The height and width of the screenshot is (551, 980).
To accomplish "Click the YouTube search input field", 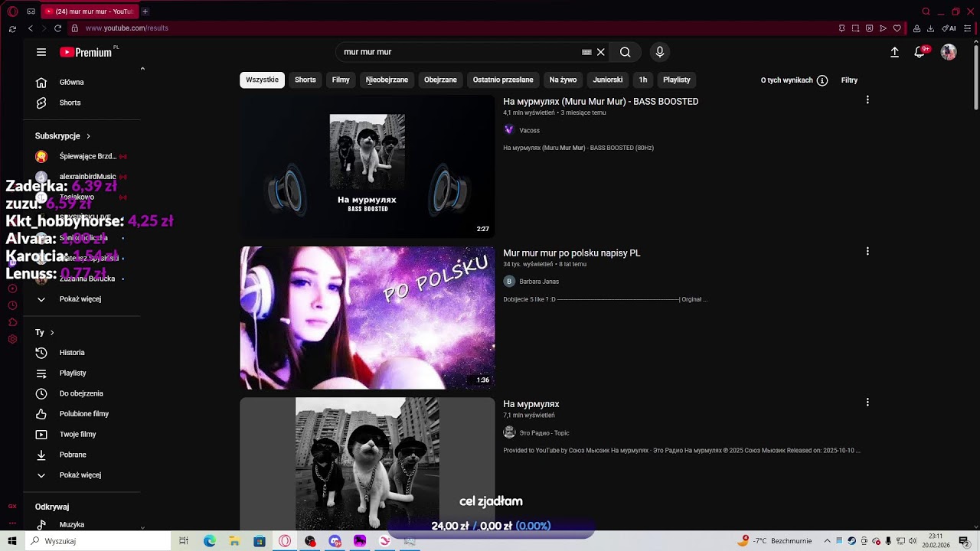I will pos(459,52).
